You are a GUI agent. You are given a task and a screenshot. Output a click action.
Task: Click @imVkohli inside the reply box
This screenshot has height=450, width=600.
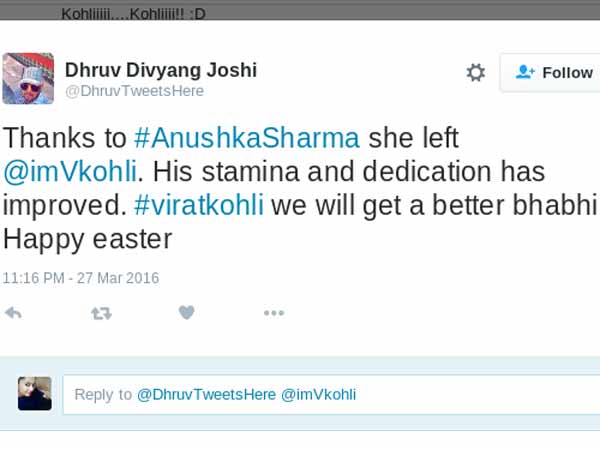tap(318, 395)
